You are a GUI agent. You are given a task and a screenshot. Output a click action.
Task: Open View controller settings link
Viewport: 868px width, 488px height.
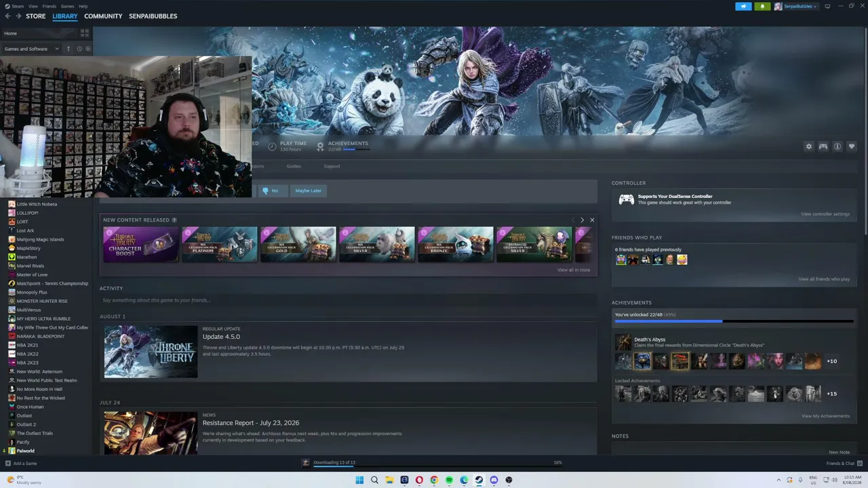tap(825, 214)
